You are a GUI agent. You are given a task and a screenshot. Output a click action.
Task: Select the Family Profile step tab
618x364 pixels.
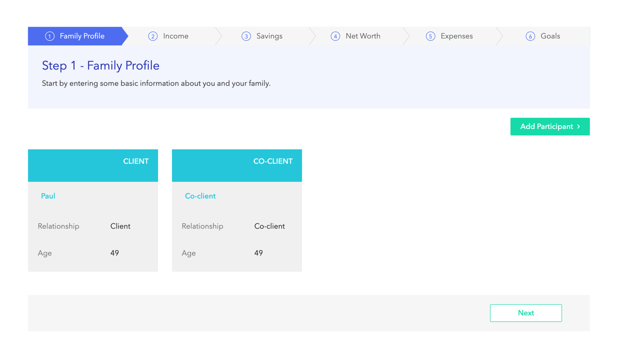tap(82, 36)
